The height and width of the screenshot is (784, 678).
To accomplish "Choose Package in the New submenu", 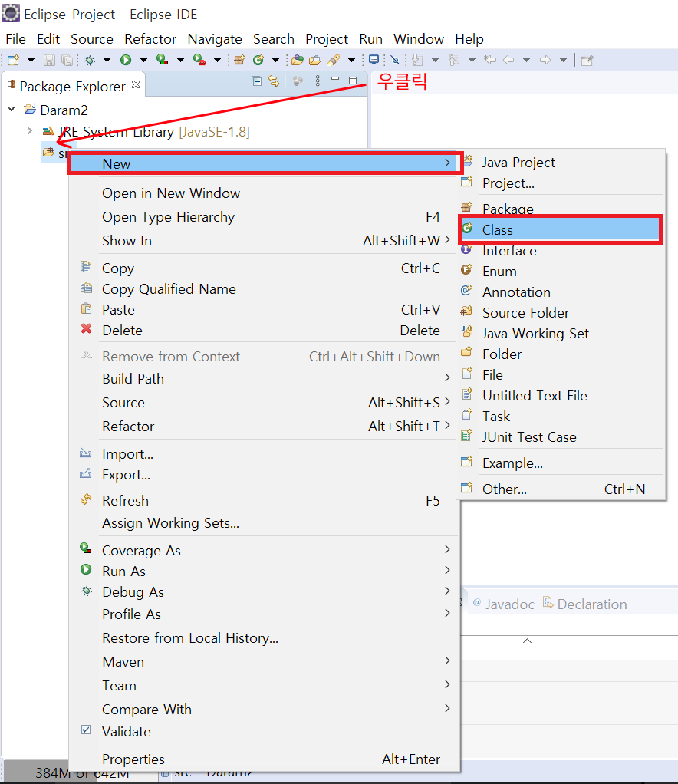I will (x=561, y=209).
